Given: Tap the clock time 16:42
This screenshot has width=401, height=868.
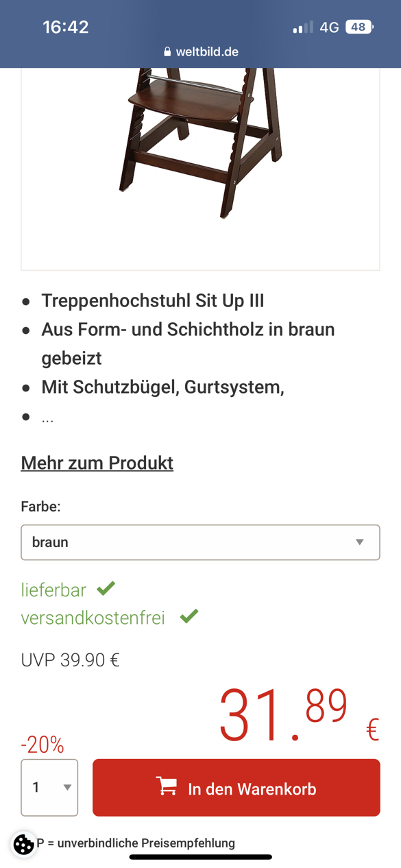Looking at the screenshot, I should coord(66,27).
